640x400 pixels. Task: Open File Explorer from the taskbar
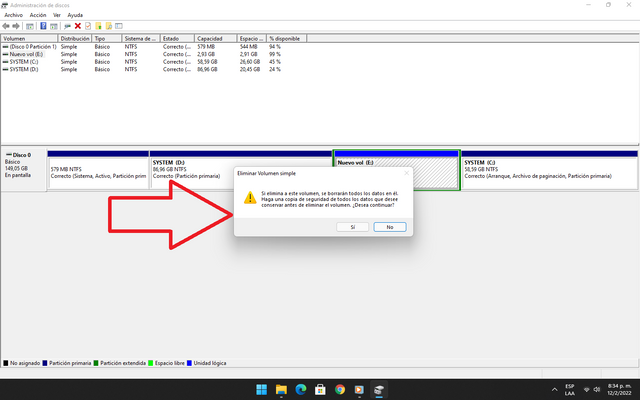point(281,389)
